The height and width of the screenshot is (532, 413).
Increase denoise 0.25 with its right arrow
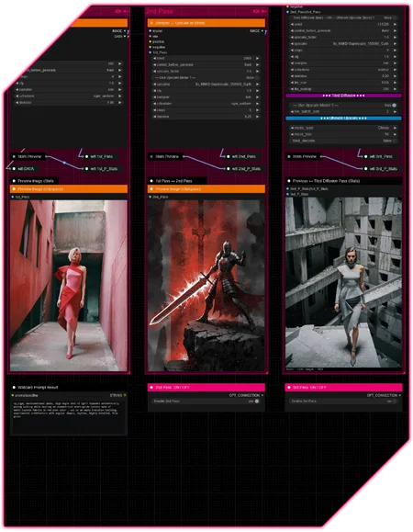tap(258, 117)
